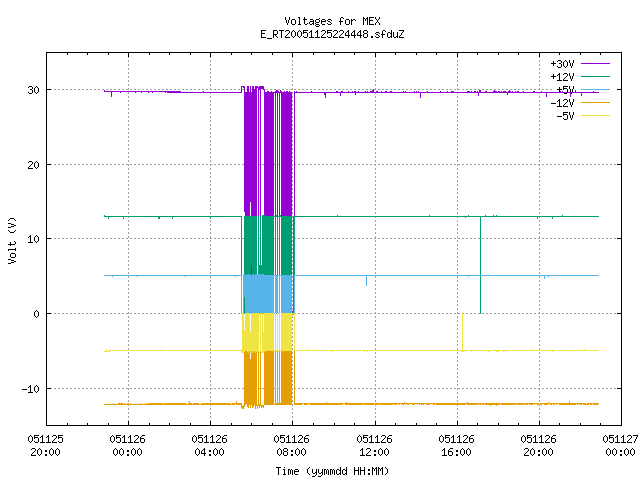Screen dimensions: 640x480
Task: Click the solid purple +30V dropout block
Action: [x=268, y=153]
